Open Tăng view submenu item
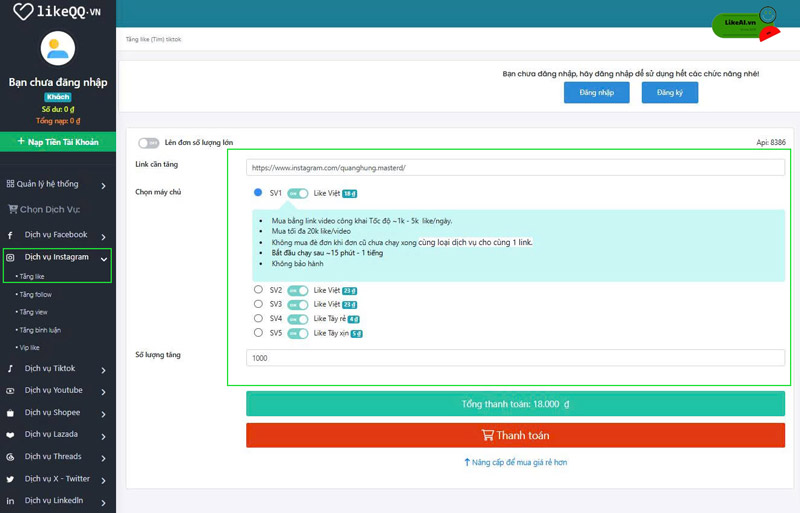Image resolution: width=800 pixels, height=513 pixels. 33,312
